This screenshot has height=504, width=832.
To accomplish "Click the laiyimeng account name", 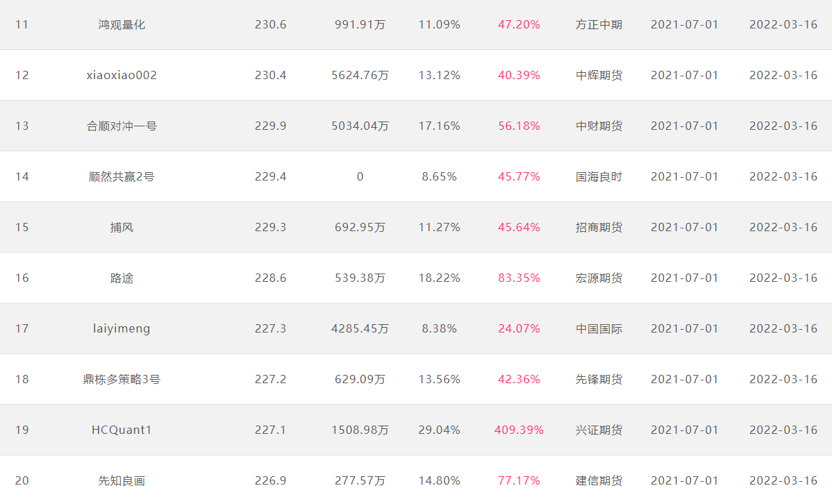I will click(x=122, y=328).
